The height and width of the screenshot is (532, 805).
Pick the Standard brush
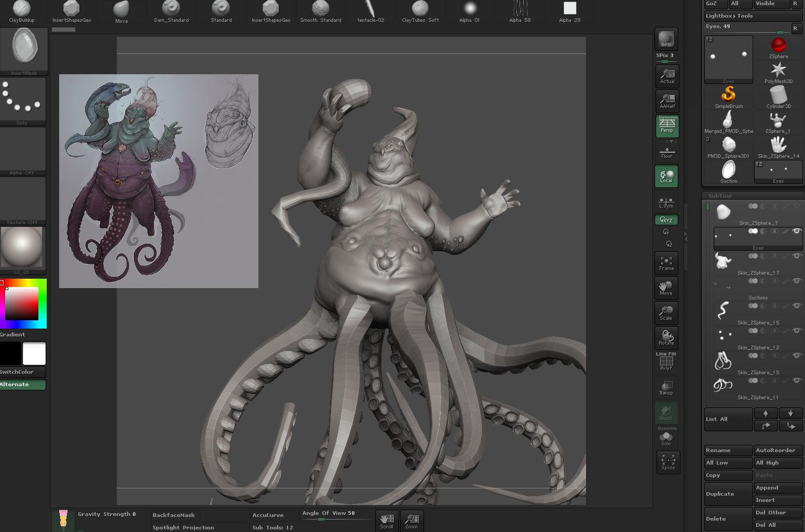pyautogui.click(x=221, y=11)
